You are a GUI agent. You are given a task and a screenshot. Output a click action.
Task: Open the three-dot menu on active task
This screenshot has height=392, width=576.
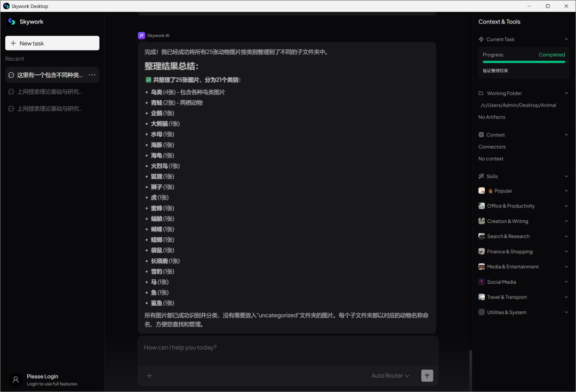pos(92,75)
